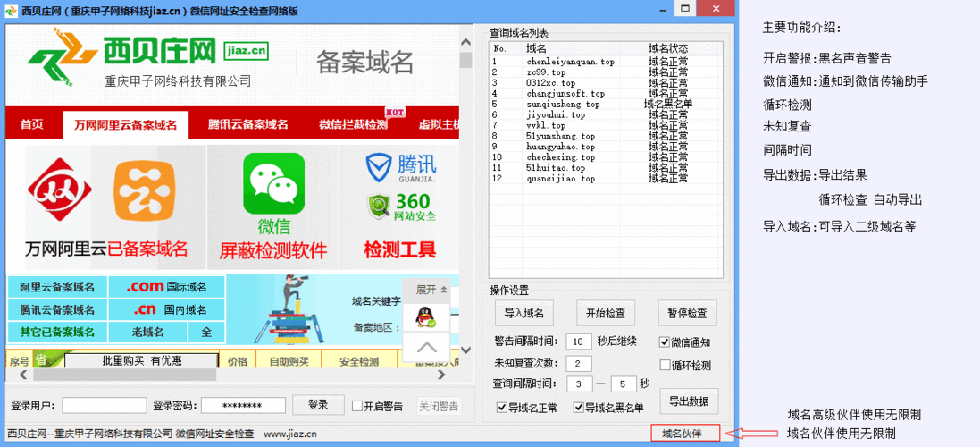Click the 暂停检查 button
This screenshot has height=447, width=980.
(687, 313)
